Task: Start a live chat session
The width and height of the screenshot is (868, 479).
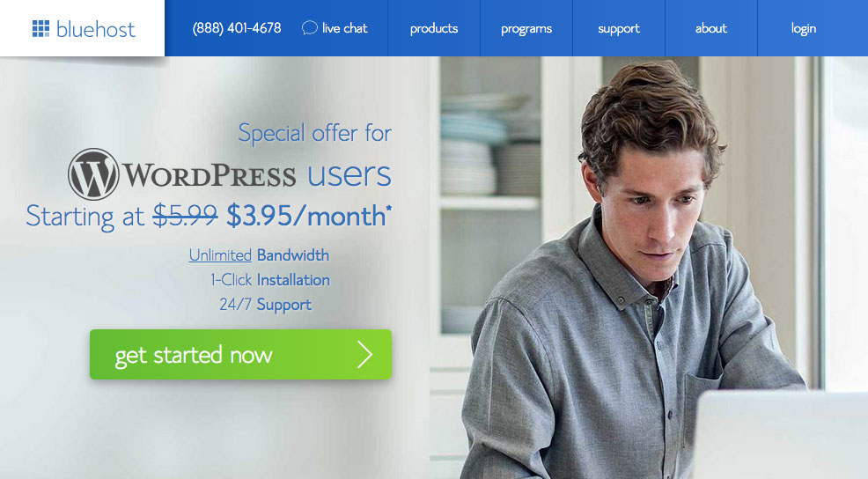Action: (335, 28)
